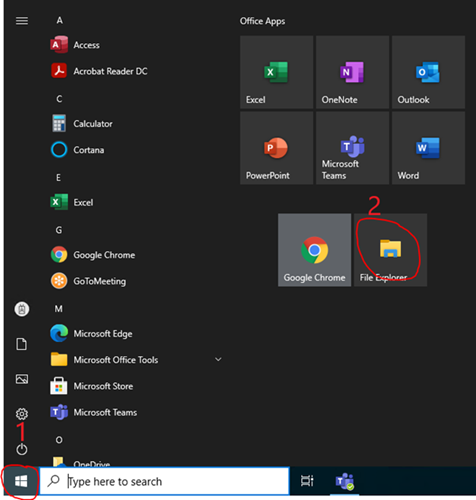The width and height of the screenshot is (476, 500).
Task: Open the Google Chrome tile
Action: [314, 250]
